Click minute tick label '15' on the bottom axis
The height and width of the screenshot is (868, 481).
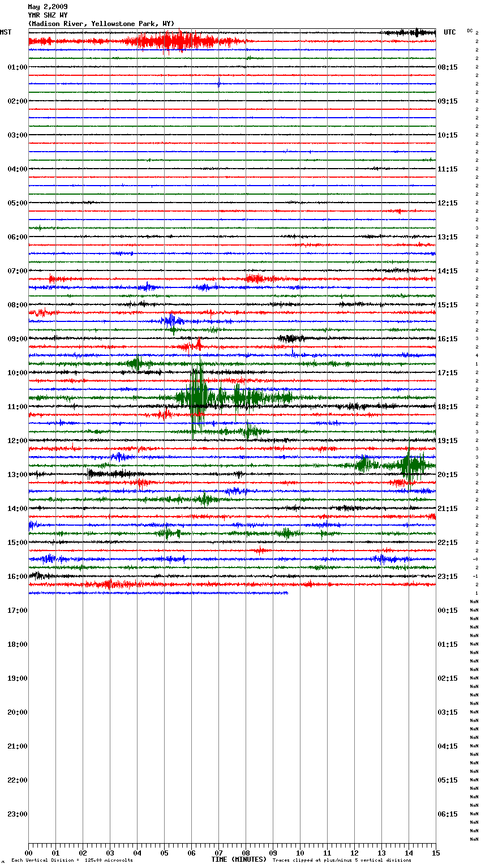pos(436,853)
